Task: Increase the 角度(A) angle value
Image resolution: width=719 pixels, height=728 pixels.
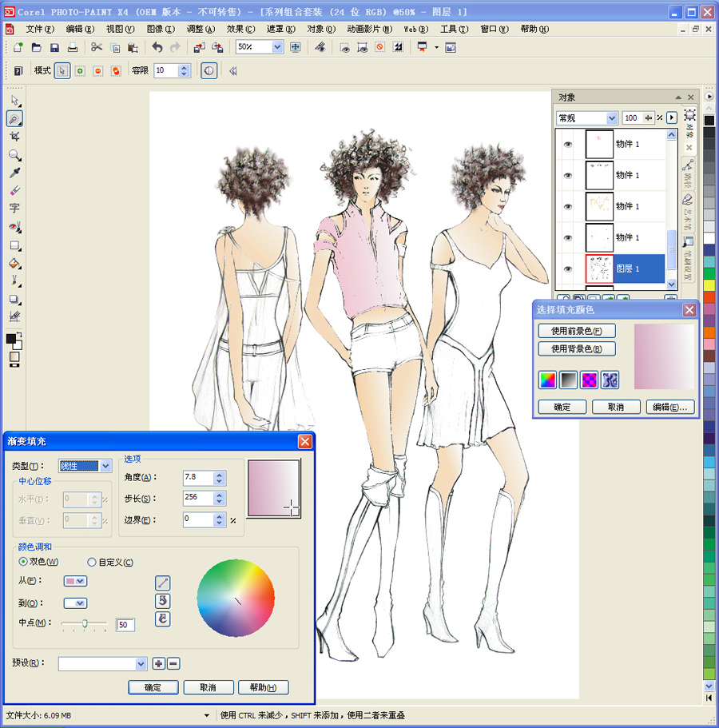Action: click(x=220, y=474)
